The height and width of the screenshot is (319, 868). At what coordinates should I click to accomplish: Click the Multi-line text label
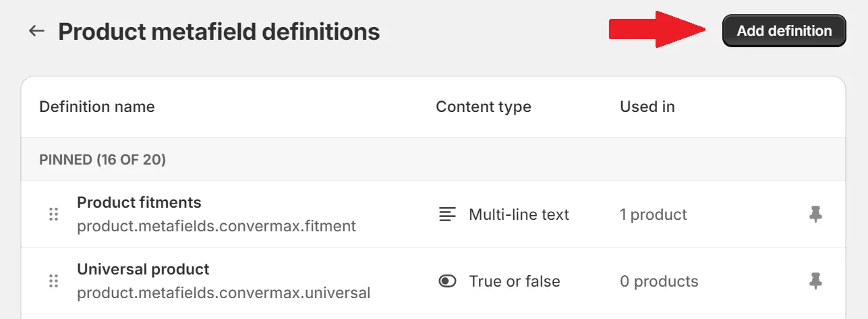point(519,214)
